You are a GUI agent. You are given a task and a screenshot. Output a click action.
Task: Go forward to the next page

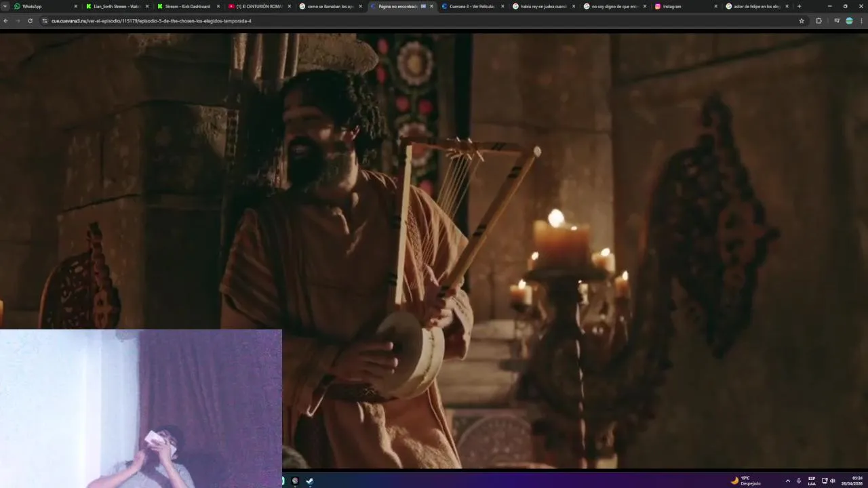click(x=18, y=21)
